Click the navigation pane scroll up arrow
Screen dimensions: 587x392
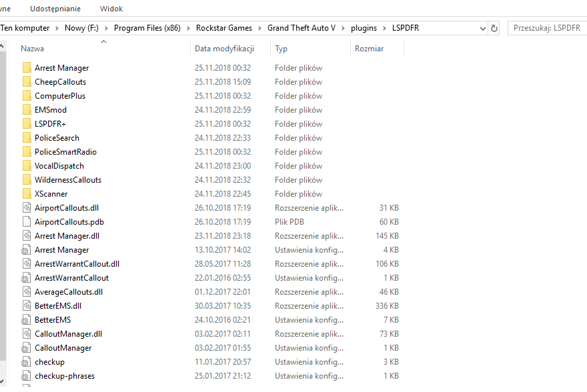click(x=2, y=46)
